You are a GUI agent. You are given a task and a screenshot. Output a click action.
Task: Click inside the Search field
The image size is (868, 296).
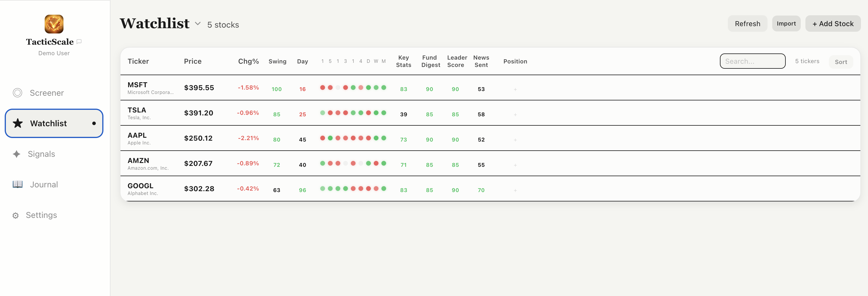tap(753, 61)
